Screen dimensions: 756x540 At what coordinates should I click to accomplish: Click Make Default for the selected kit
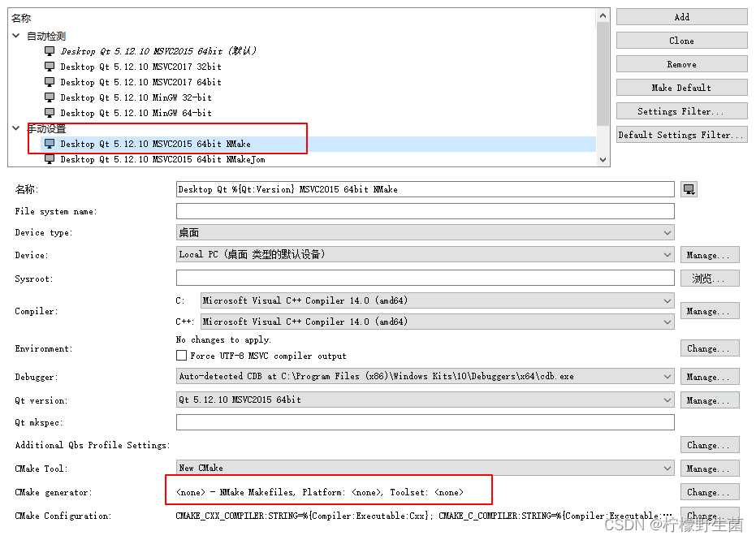[680, 87]
